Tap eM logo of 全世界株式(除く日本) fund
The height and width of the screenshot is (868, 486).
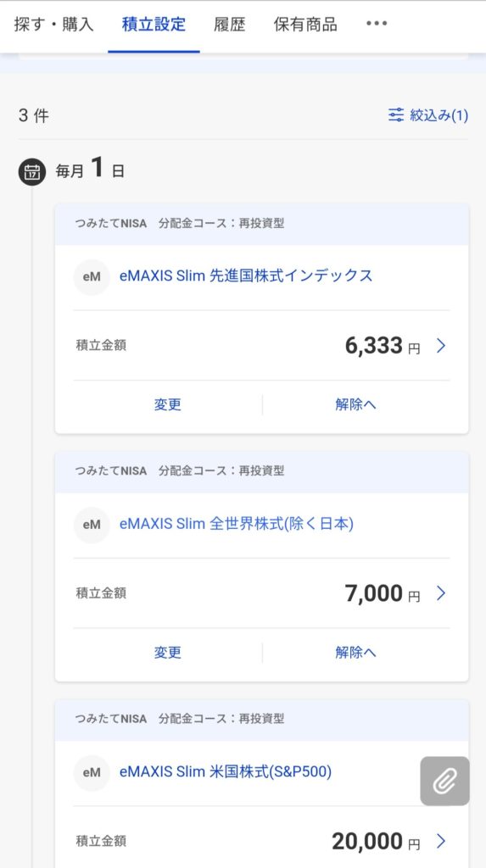pos(92,524)
